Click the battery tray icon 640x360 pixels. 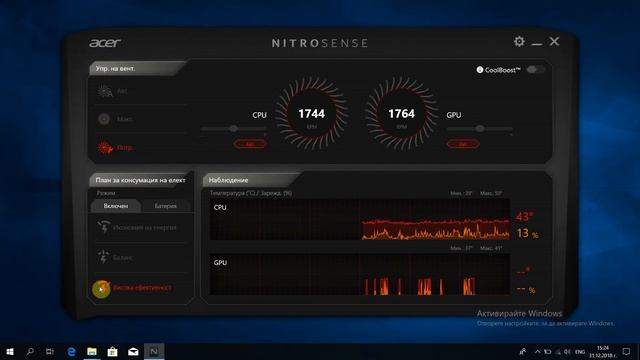tap(548, 351)
